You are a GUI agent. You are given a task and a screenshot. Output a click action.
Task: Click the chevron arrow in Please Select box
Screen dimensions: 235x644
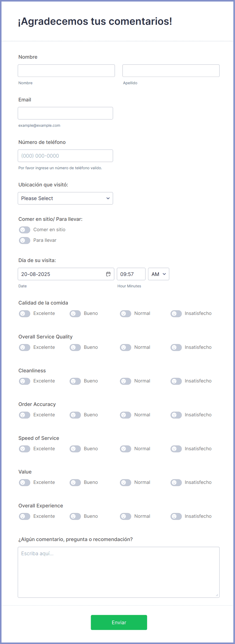[108, 198]
